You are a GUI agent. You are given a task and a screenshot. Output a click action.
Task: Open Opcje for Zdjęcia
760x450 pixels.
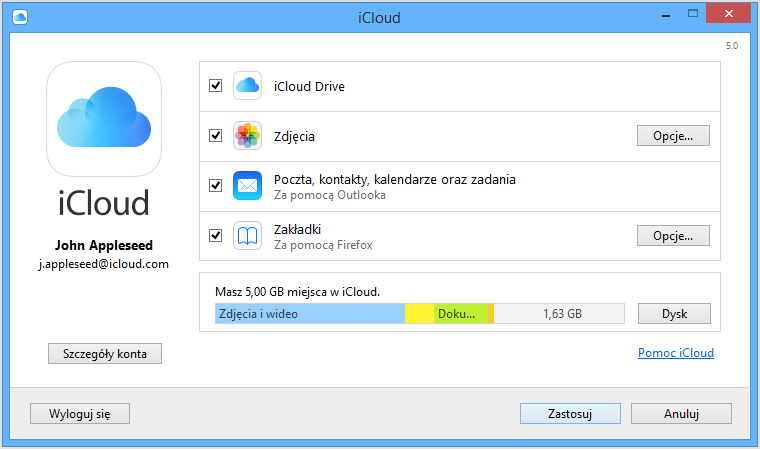pos(673,136)
